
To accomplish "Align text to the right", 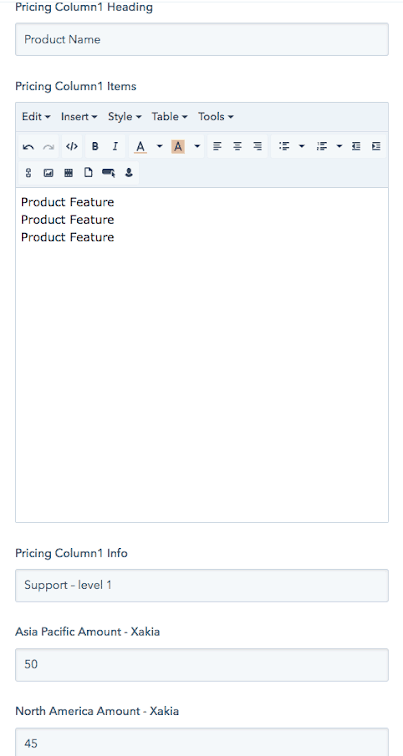I will (x=257, y=146).
